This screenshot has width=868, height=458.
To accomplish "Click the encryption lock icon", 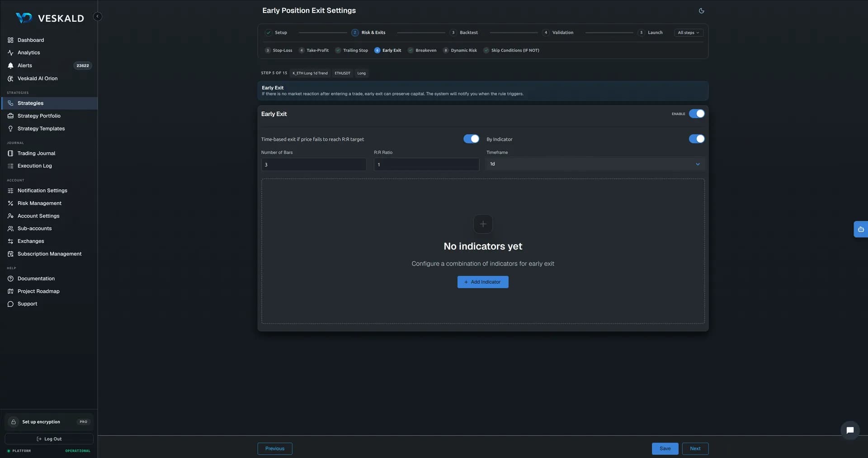I will pos(14,422).
